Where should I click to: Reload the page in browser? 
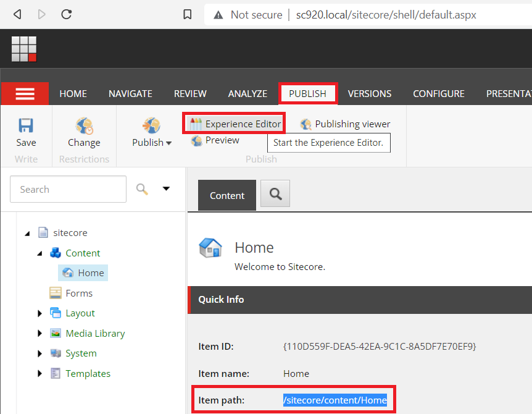pos(66,14)
